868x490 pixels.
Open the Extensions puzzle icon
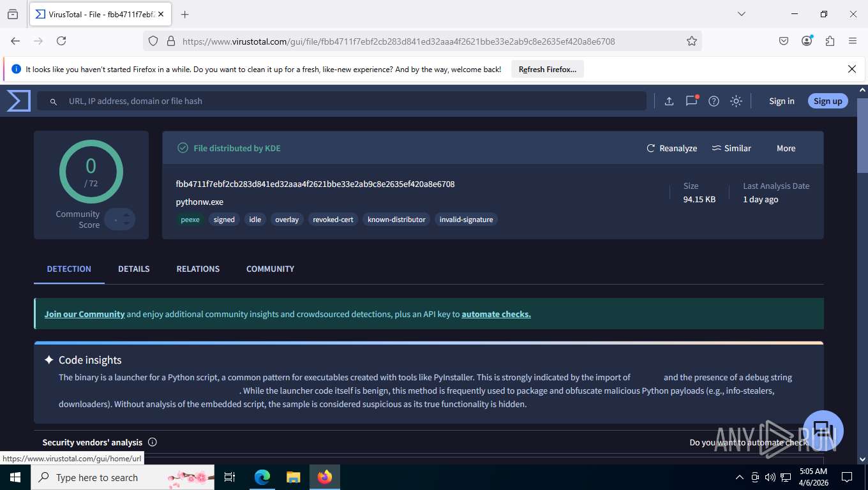pyautogui.click(x=830, y=41)
